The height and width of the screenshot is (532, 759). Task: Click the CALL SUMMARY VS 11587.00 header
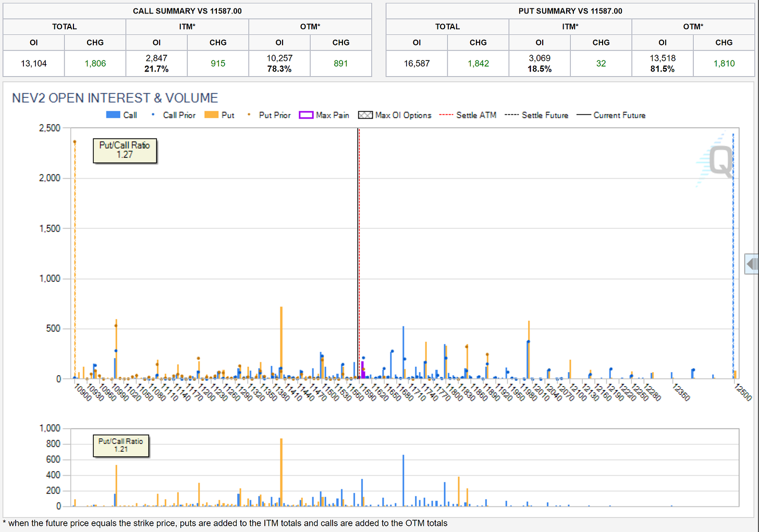pos(187,11)
